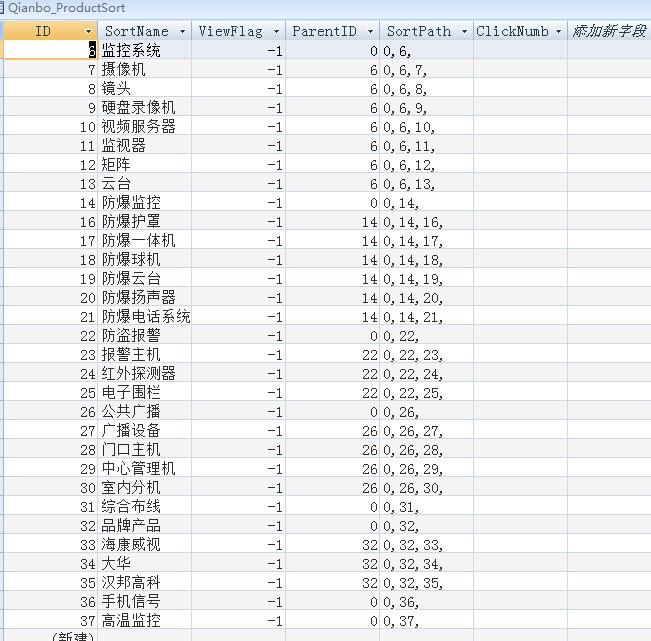Click the 防爆电话系统 cell

click(145, 317)
